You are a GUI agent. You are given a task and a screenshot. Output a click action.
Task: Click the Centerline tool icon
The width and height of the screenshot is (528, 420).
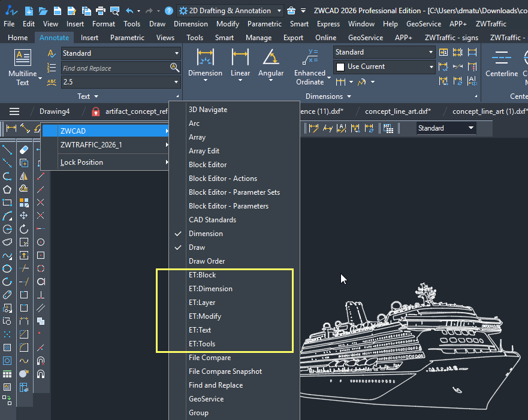click(x=502, y=58)
